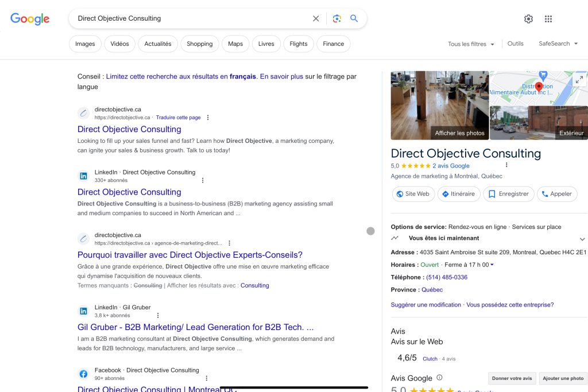This screenshot has width=588, height=392.
Task: Open the Google apps grid
Action: 548,19
